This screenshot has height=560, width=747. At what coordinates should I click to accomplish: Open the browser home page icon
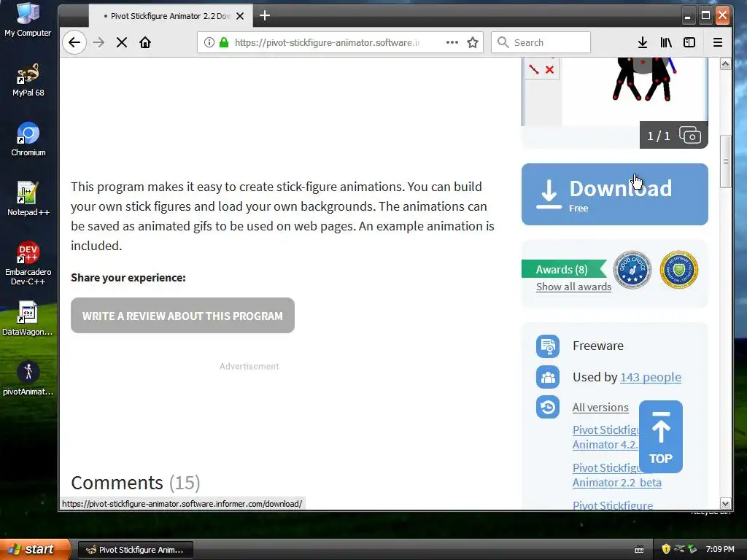(x=145, y=42)
